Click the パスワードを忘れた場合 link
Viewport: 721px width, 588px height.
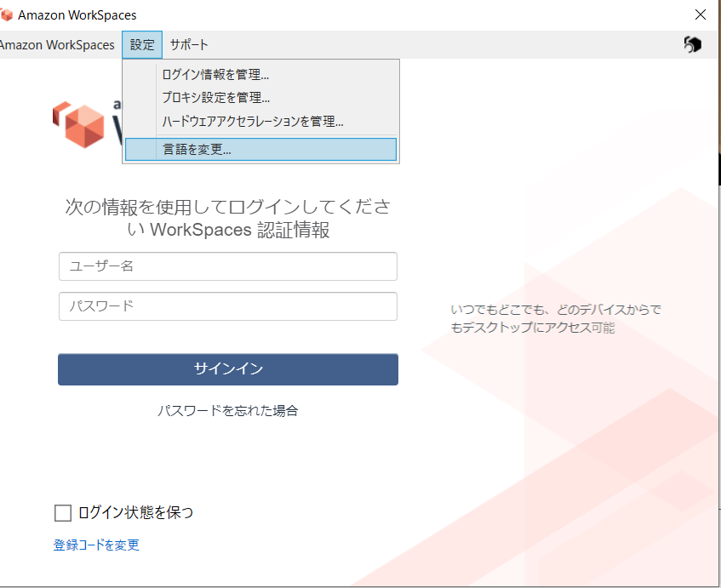[227, 410]
